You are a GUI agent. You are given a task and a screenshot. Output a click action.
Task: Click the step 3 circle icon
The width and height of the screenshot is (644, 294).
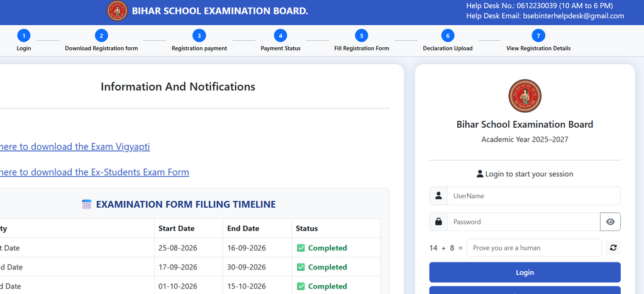tap(199, 36)
